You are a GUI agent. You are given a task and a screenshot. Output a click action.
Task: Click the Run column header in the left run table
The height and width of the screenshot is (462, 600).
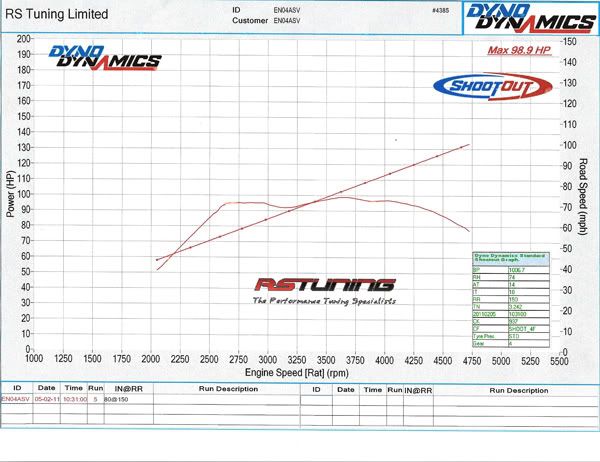point(96,388)
